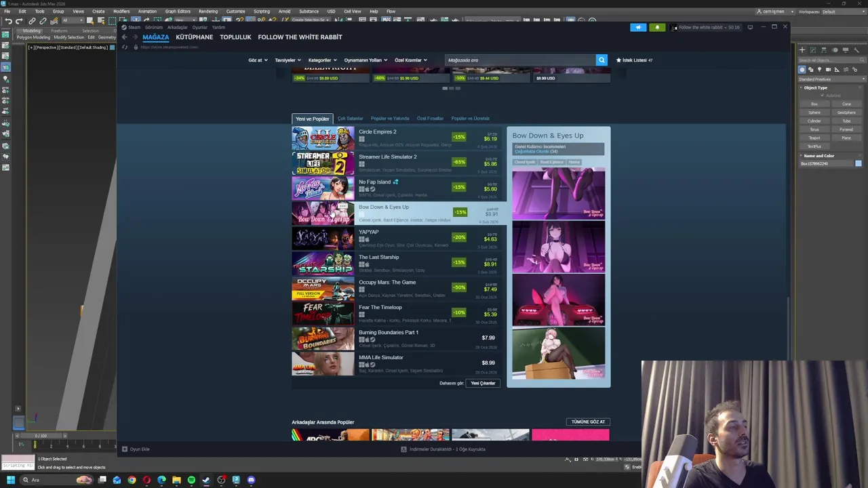Open 3ds Max Rendering menu
Image resolution: width=868 pixels, height=488 pixels.
coord(208,12)
